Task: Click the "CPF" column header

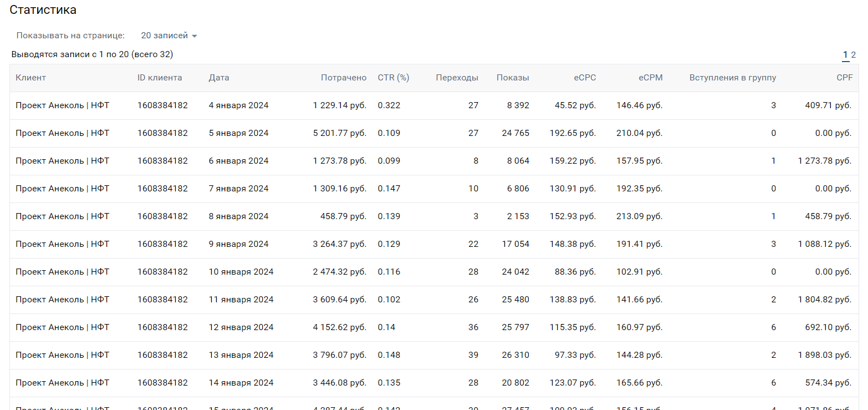Action: pyautogui.click(x=844, y=78)
